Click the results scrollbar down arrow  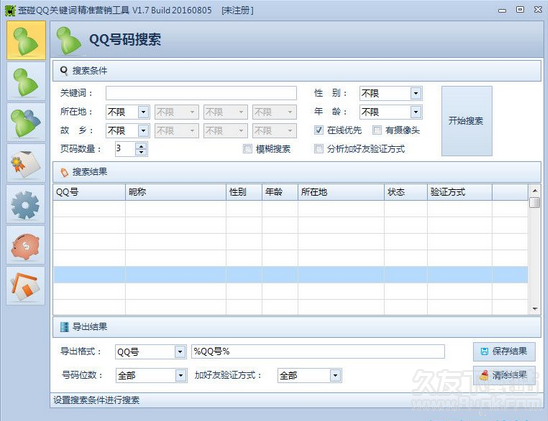coord(534,309)
